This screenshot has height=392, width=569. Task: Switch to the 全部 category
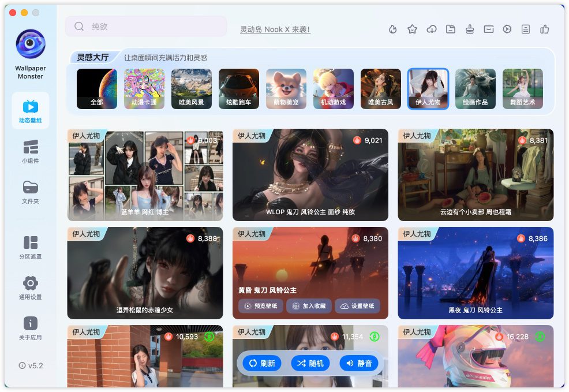point(97,89)
